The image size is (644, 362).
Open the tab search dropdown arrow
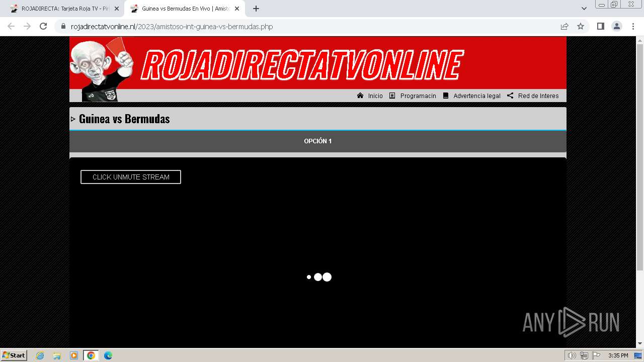[584, 9]
